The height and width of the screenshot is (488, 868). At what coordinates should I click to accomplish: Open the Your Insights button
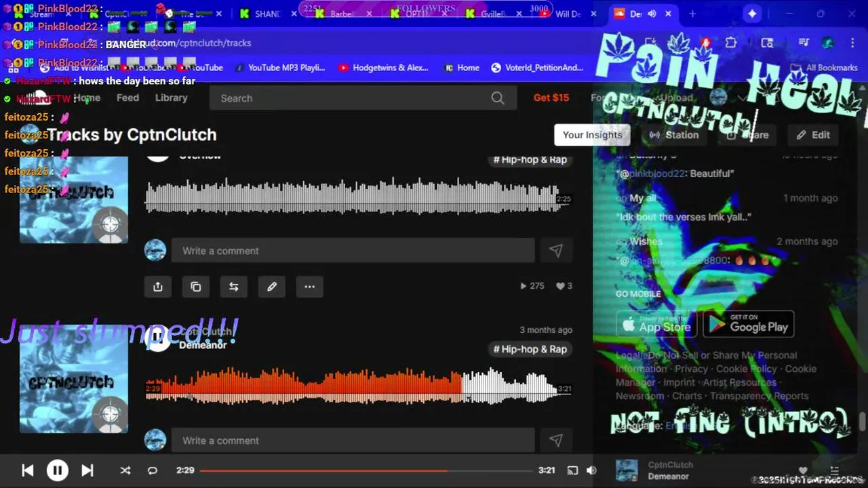(x=592, y=135)
